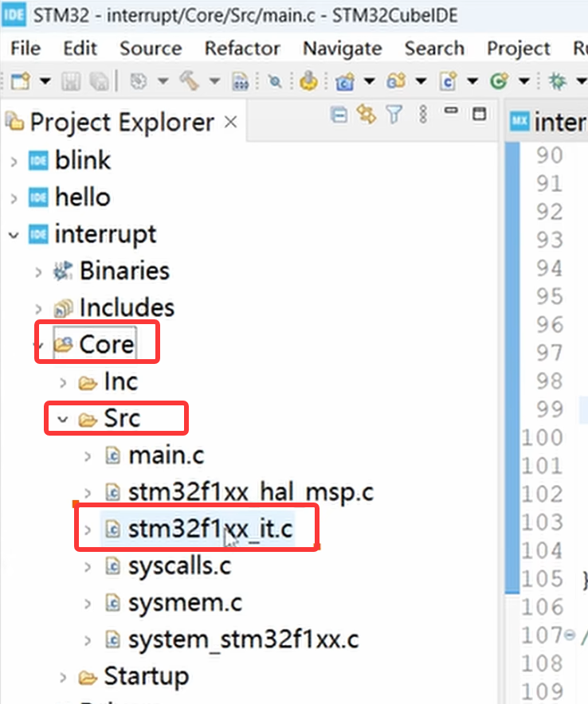Click the Build hammer icon
Screen dimensions: 588x704
pyautogui.click(x=190, y=81)
